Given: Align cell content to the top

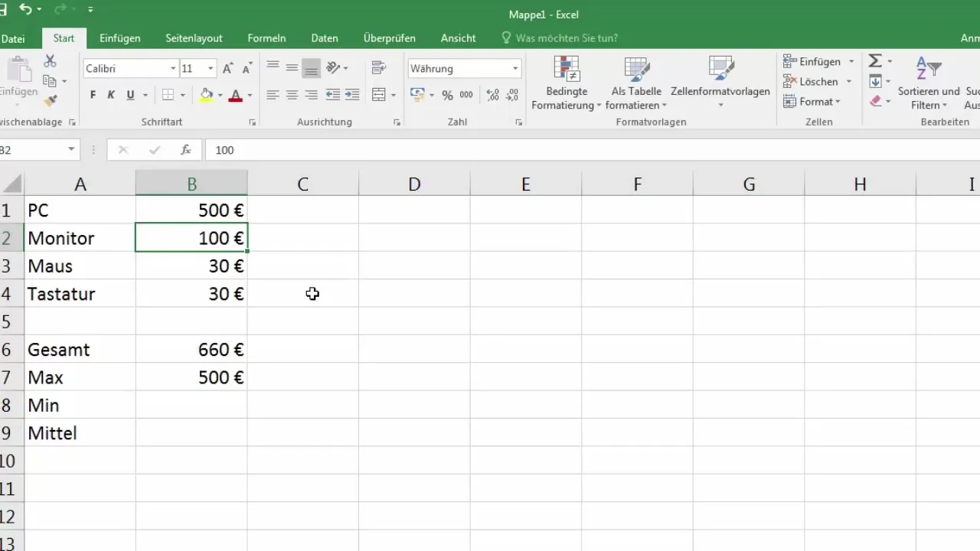Looking at the screenshot, I should tap(273, 68).
